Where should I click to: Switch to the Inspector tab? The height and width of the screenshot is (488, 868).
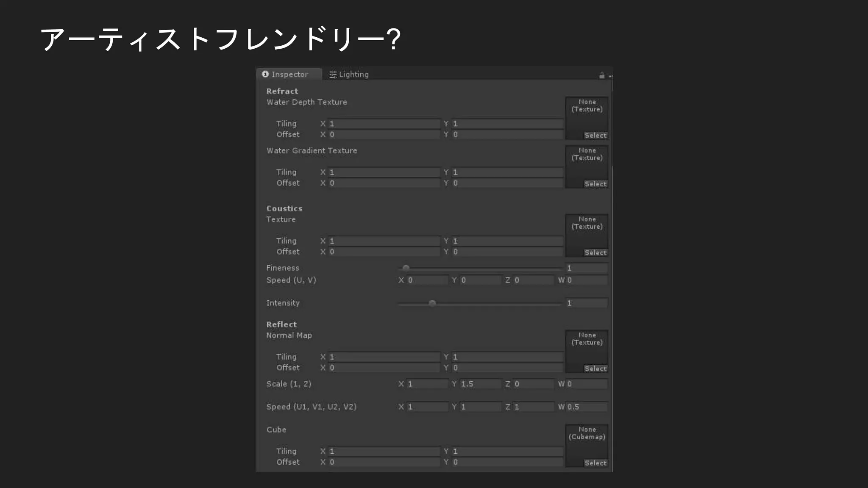coord(289,74)
